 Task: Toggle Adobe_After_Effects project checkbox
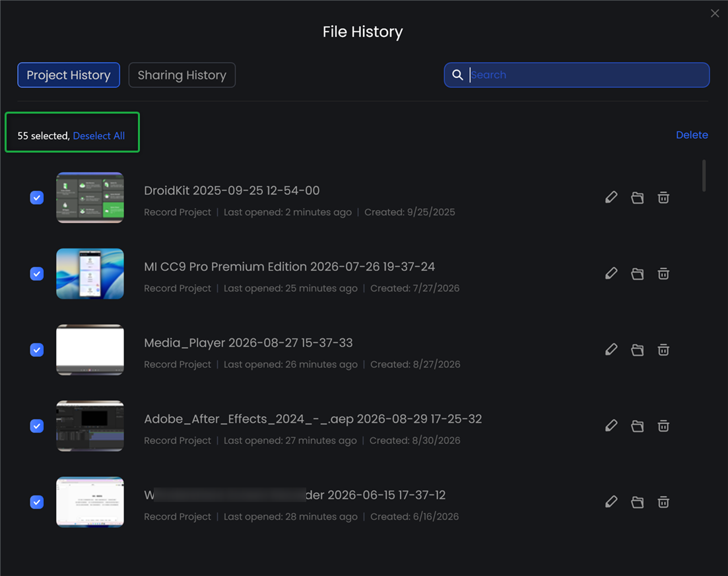pyautogui.click(x=37, y=426)
